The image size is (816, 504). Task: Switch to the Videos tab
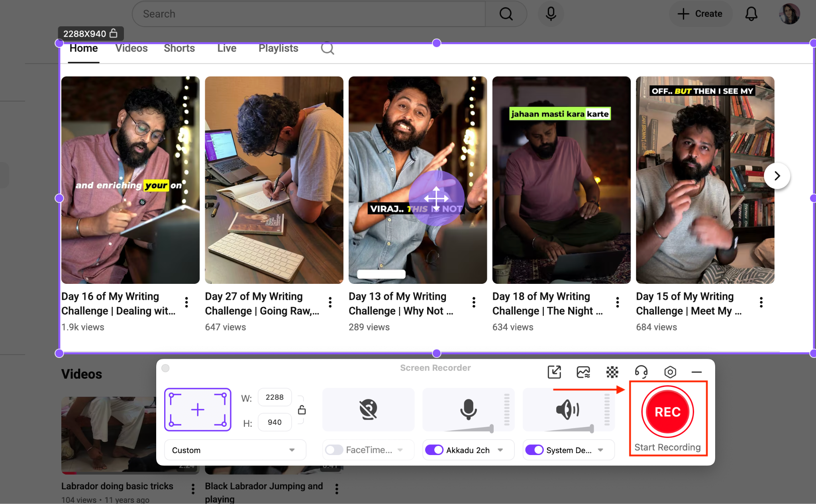point(131,49)
